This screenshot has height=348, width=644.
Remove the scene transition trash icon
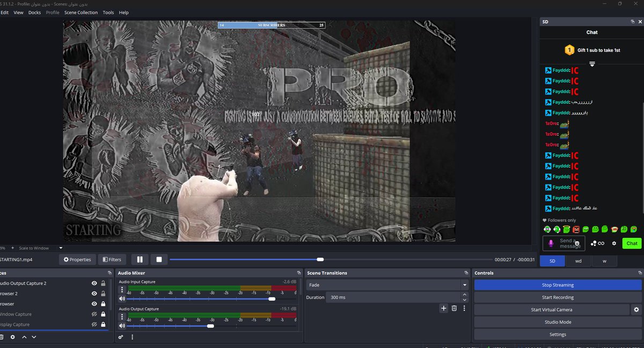(x=454, y=308)
